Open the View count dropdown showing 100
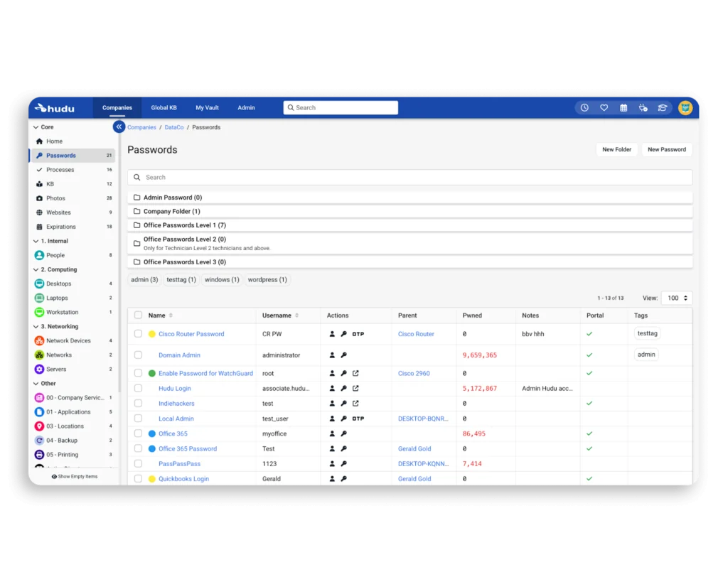The height and width of the screenshot is (582, 728). pyautogui.click(x=676, y=298)
